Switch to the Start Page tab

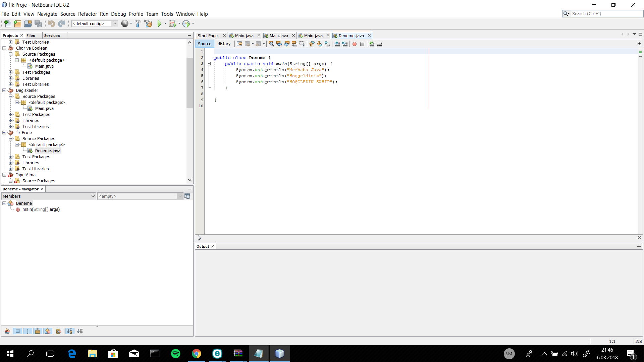207,36
